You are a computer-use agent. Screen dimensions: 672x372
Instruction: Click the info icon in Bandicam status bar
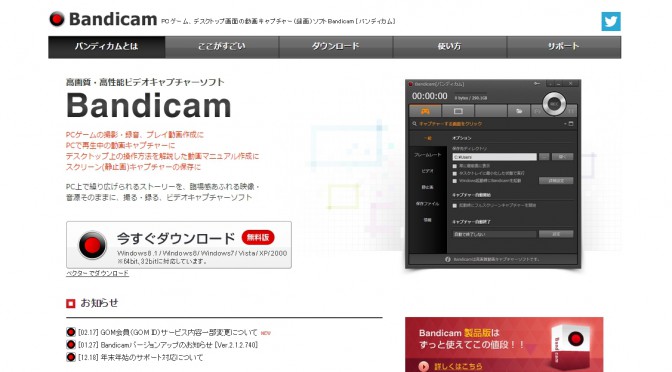[447, 259]
